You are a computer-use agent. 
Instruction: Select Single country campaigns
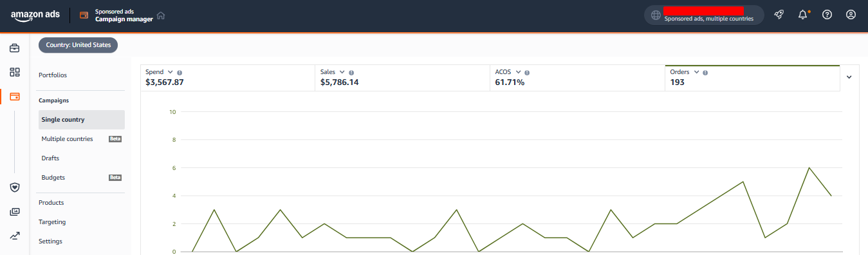click(x=82, y=120)
